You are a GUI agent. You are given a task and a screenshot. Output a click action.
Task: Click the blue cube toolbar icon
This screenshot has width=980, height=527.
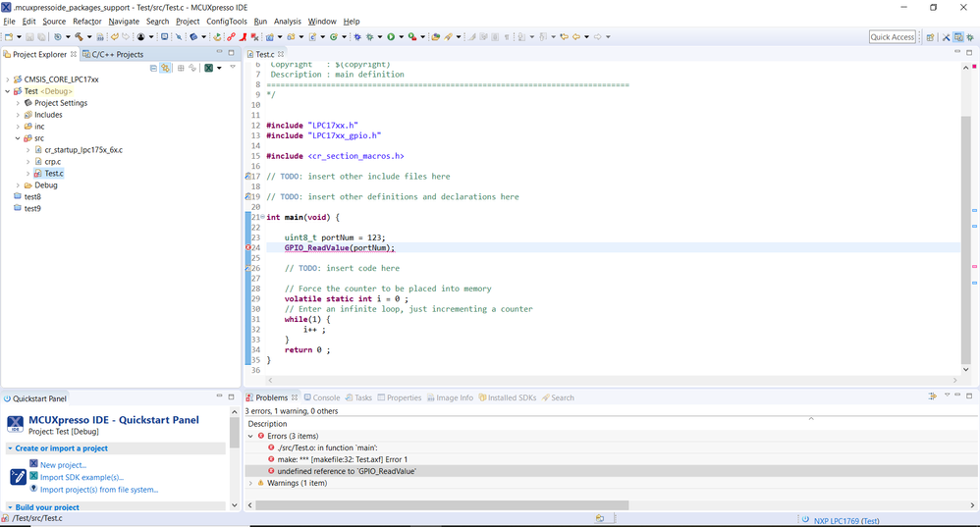193,37
